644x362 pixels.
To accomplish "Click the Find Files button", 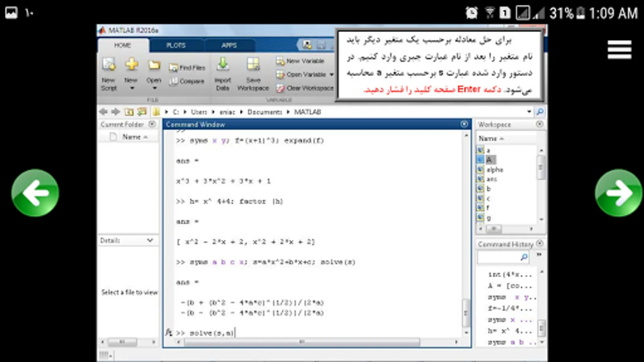I will coord(187,68).
